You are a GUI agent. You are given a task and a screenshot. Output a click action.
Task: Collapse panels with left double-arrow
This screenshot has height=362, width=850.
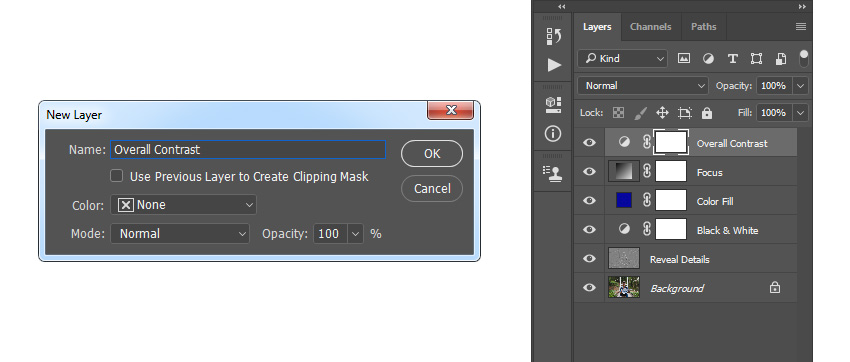562,7
